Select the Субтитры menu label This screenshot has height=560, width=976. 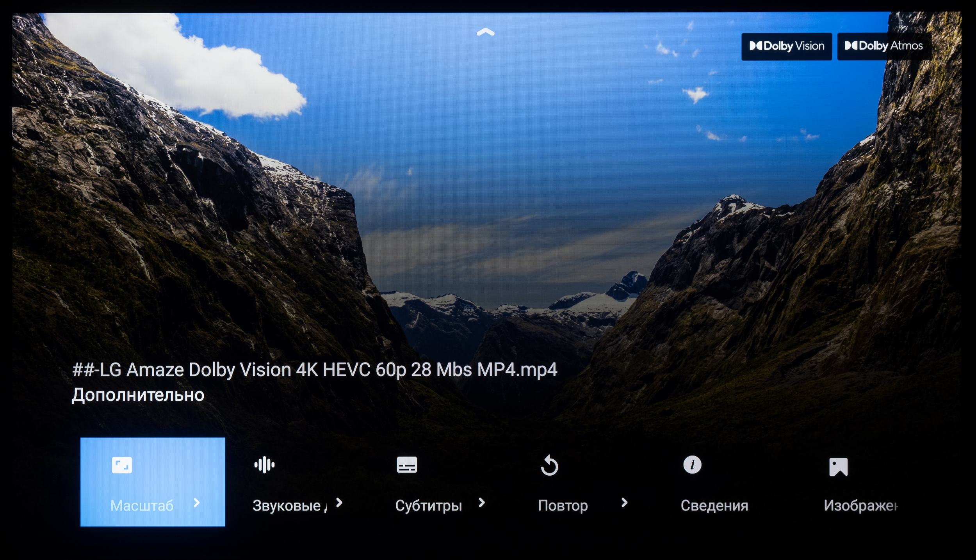pyautogui.click(x=428, y=506)
